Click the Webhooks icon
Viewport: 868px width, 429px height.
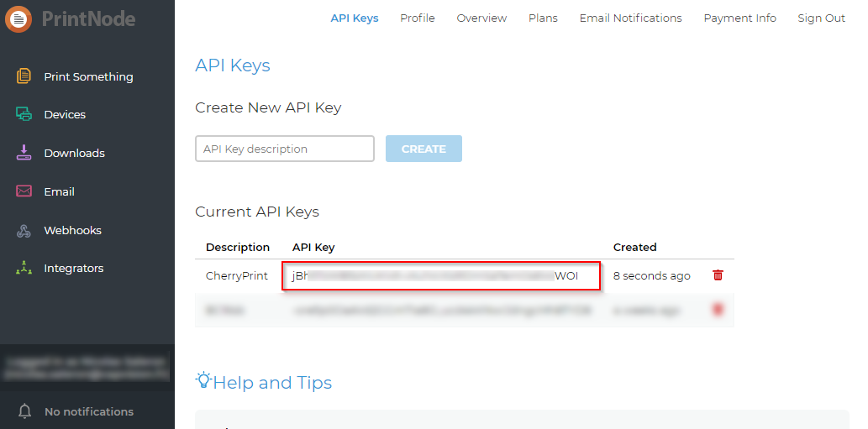point(24,231)
